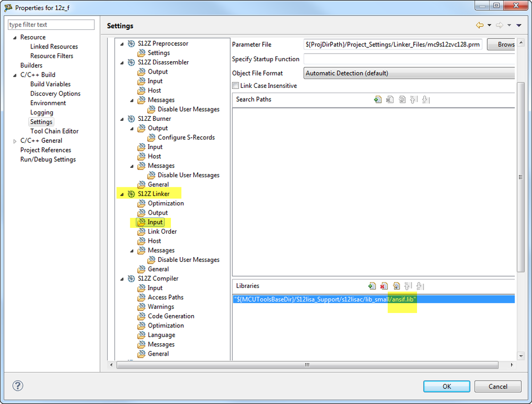The height and width of the screenshot is (404, 532).
Task: Open Code Generation under S12Z Compiler
Action: pyautogui.click(x=171, y=316)
